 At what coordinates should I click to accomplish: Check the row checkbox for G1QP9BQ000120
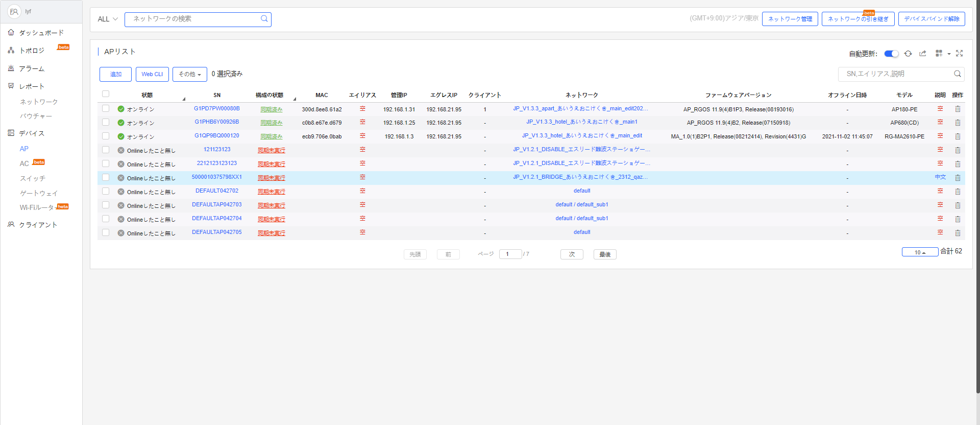click(x=106, y=136)
